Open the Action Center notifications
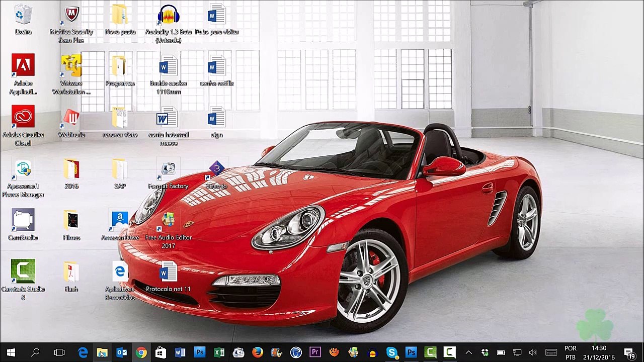Screen dimensions: 644x362 pos(629,352)
